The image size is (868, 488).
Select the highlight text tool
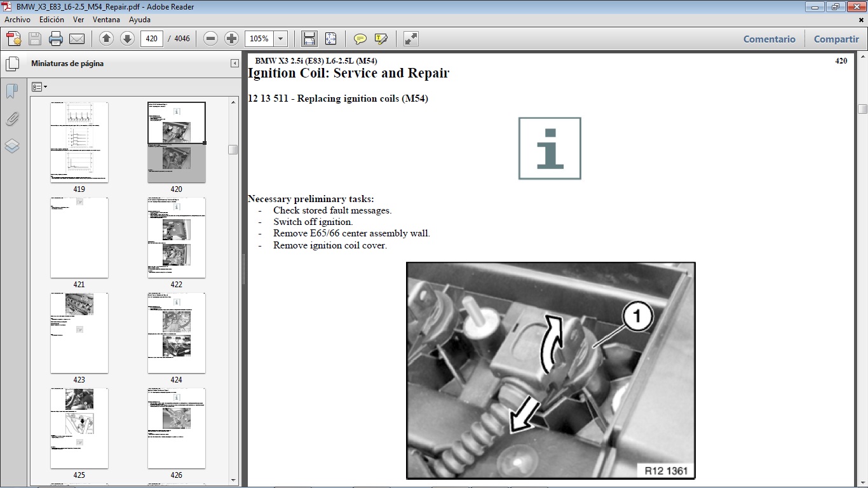381,39
